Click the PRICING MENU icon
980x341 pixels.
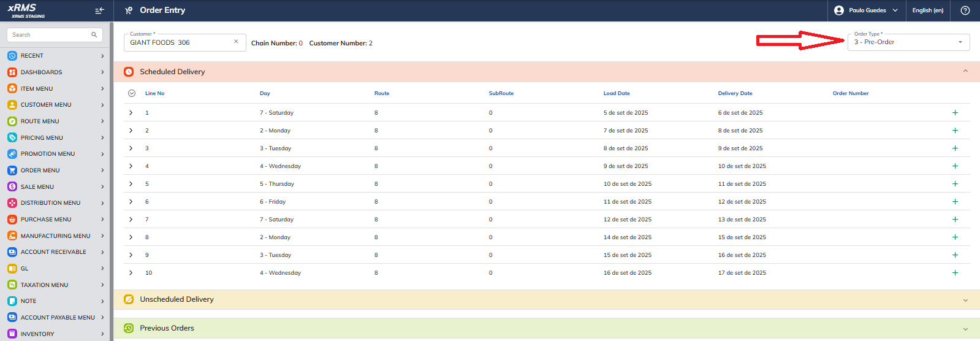coord(12,137)
